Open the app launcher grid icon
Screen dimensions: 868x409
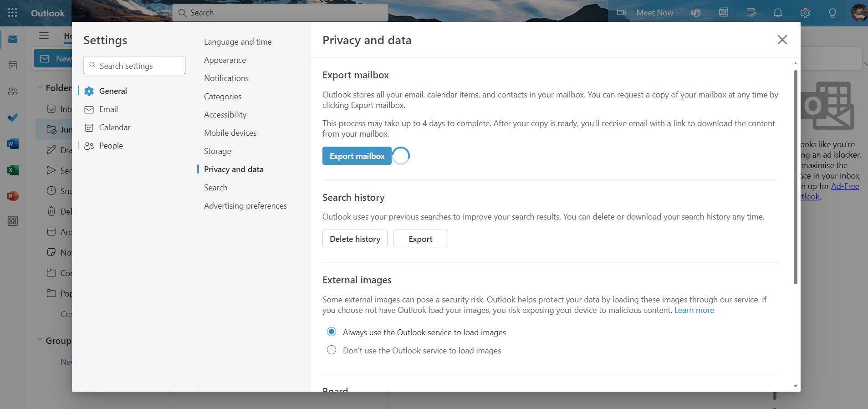click(x=13, y=13)
